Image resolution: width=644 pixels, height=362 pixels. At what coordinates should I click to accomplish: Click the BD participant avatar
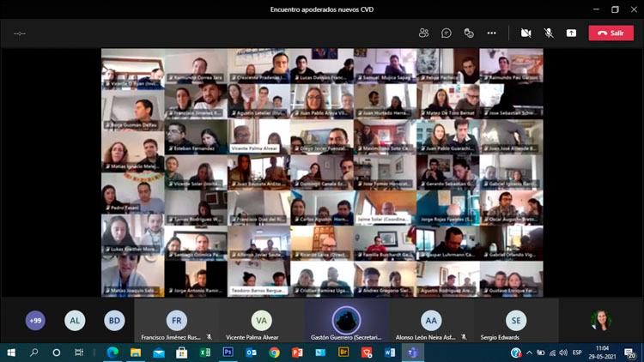pyautogui.click(x=114, y=321)
